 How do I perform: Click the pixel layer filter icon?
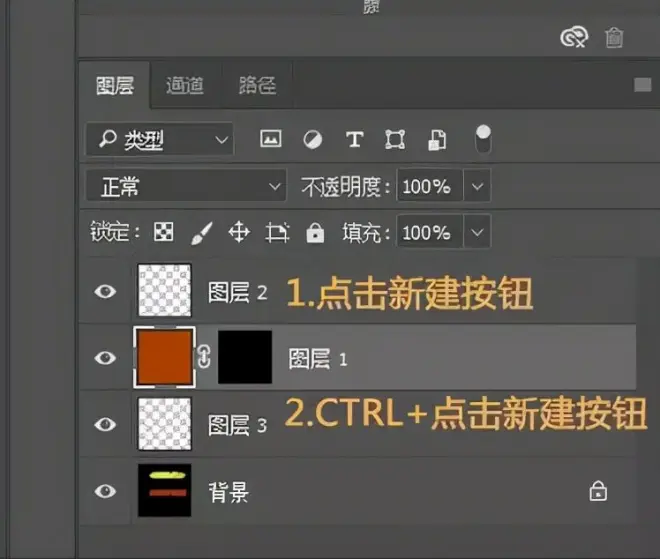point(271,139)
